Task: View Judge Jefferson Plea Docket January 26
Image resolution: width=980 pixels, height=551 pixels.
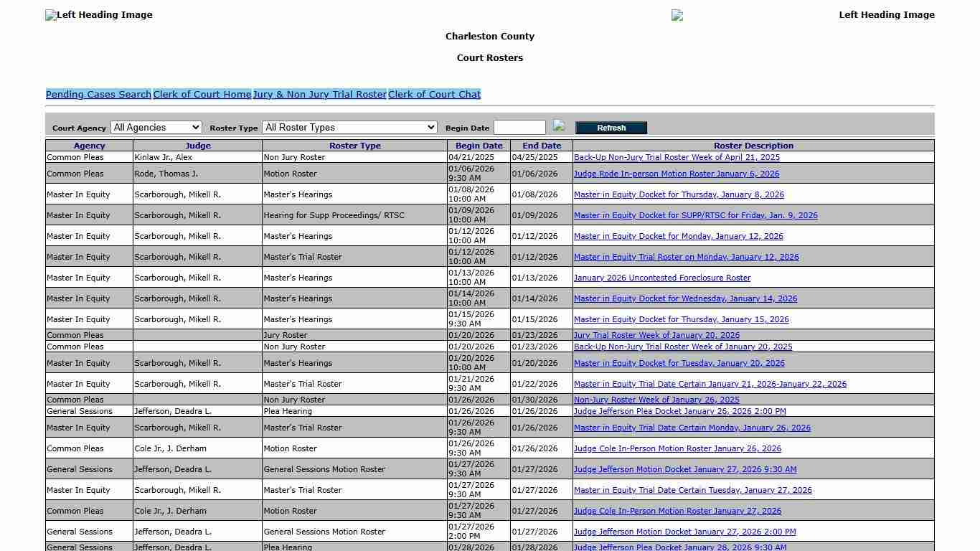Action: [679, 411]
